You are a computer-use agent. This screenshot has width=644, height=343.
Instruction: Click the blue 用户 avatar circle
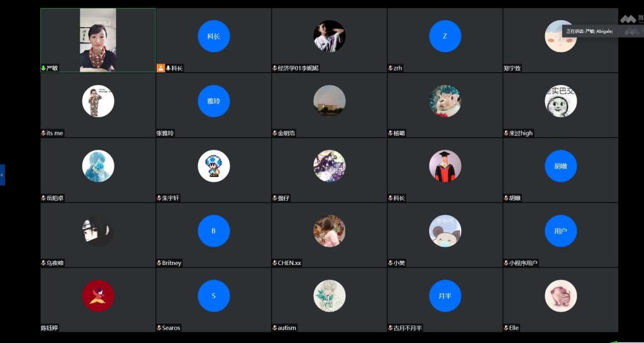tap(560, 231)
